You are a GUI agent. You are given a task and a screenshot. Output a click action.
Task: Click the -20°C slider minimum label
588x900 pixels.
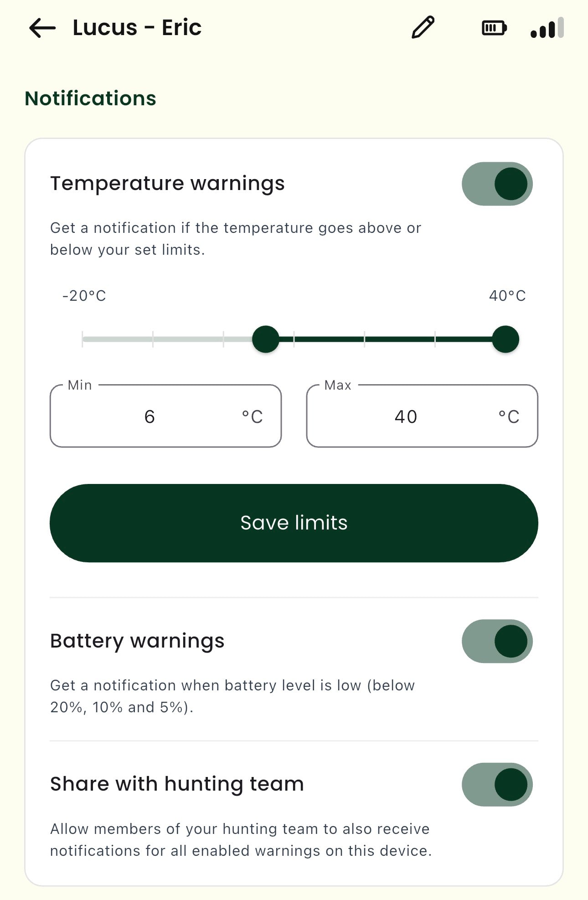pyautogui.click(x=84, y=296)
